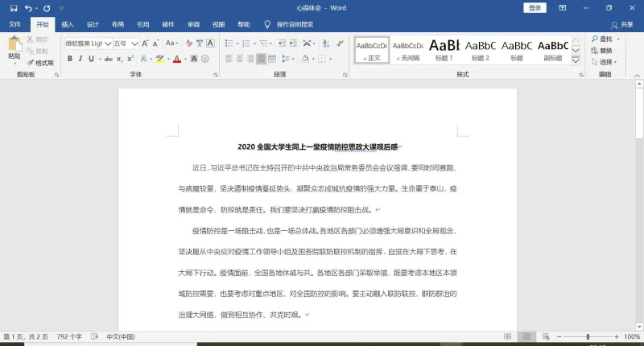Increase font size with larger A icon
Viewport: 644px width, 346px height.
(145, 43)
